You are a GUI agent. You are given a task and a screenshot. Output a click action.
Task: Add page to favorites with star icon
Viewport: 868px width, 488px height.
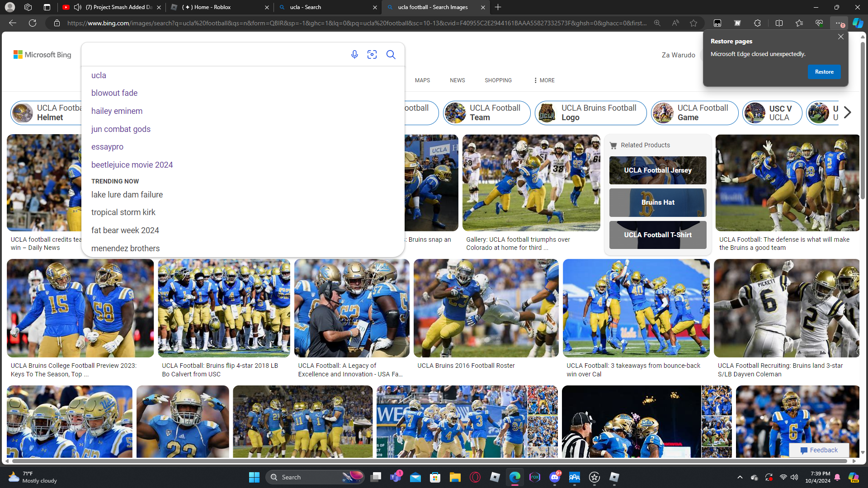pyautogui.click(x=693, y=23)
